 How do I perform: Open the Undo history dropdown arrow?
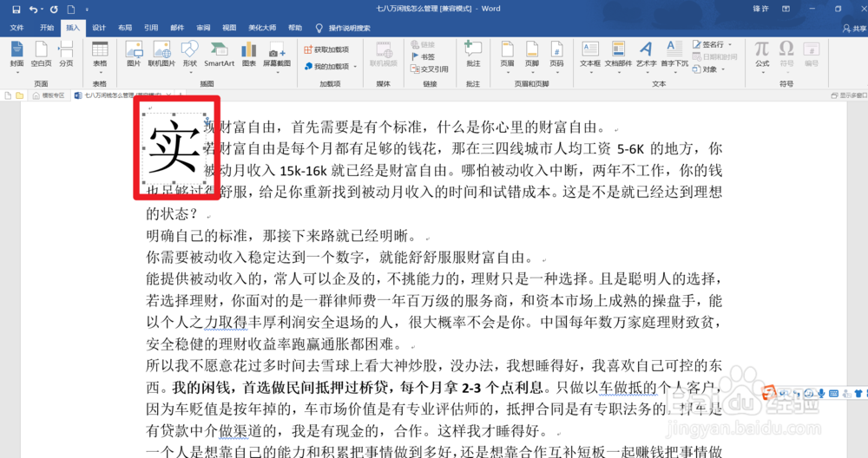(42, 10)
